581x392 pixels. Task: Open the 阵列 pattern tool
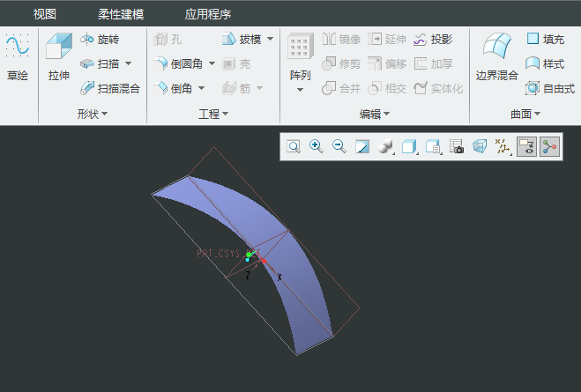point(300,56)
